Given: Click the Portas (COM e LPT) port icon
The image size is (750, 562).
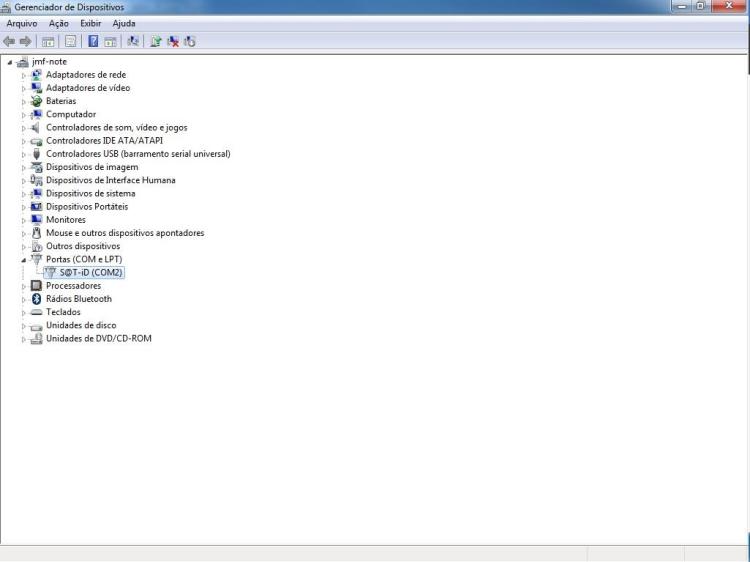Looking at the screenshot, I should click(36, 259).
